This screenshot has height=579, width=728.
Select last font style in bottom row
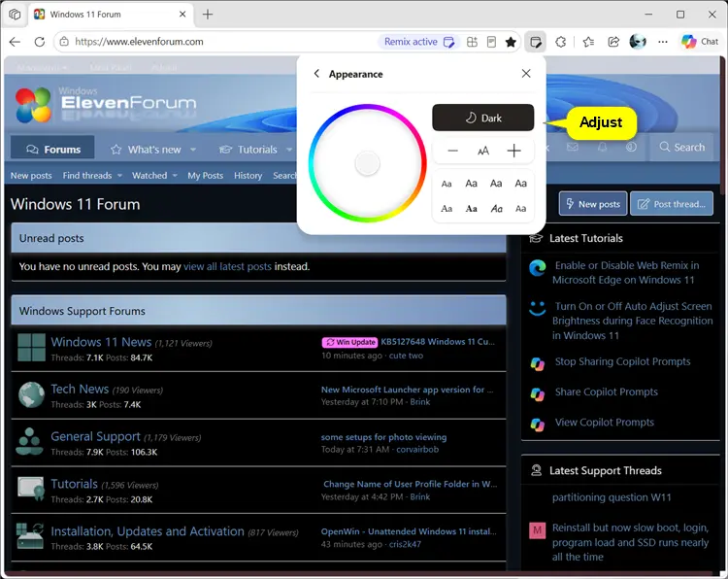click(x=520, y=209)
